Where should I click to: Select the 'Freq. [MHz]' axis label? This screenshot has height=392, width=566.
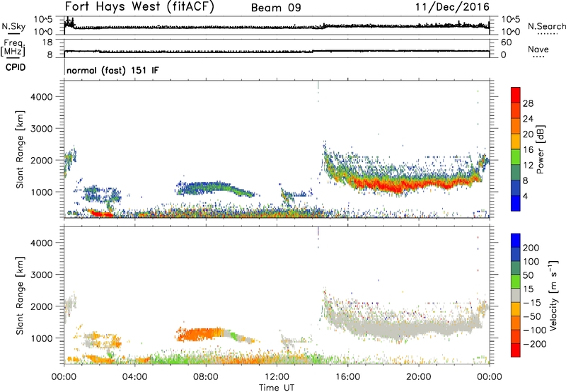[x=13, y=47]
